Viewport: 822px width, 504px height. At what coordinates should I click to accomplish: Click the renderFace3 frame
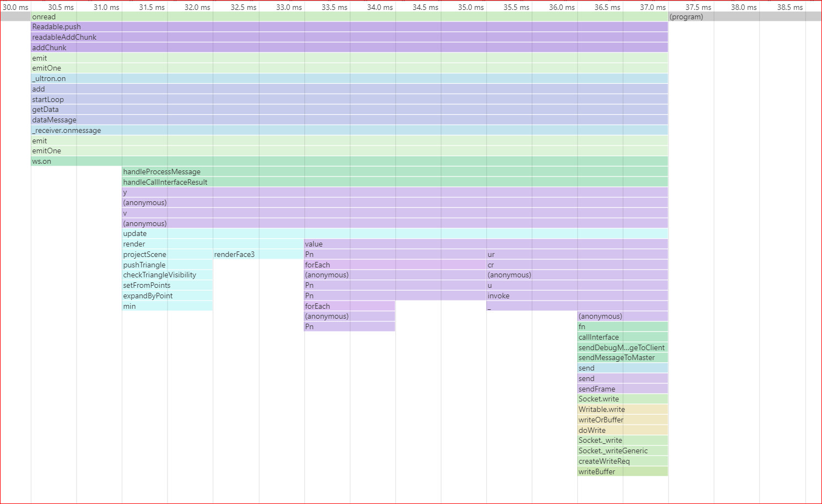258,254
